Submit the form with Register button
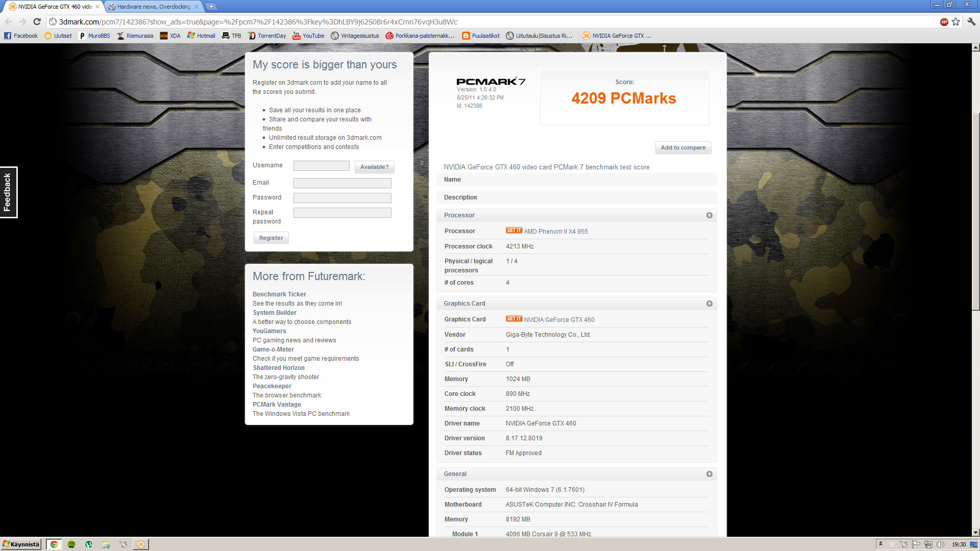980x551 pixels. coord(271,238)
